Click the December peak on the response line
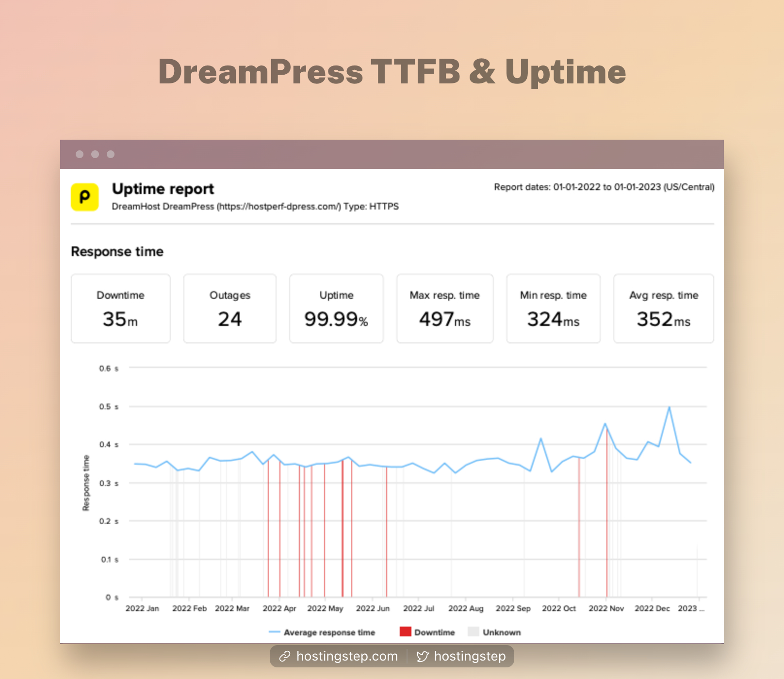This screenshot has height=679, width=784. coord(670,407)
